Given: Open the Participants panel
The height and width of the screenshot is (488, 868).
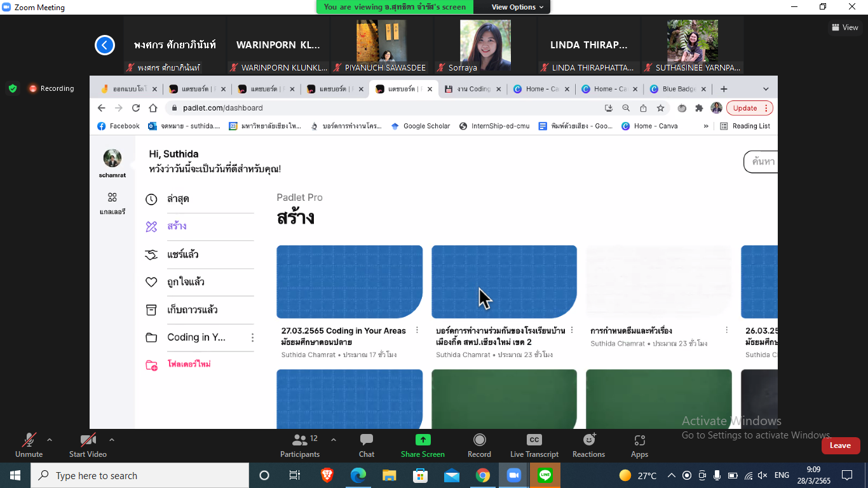Looking at the screenshot, I should (300, 444).
